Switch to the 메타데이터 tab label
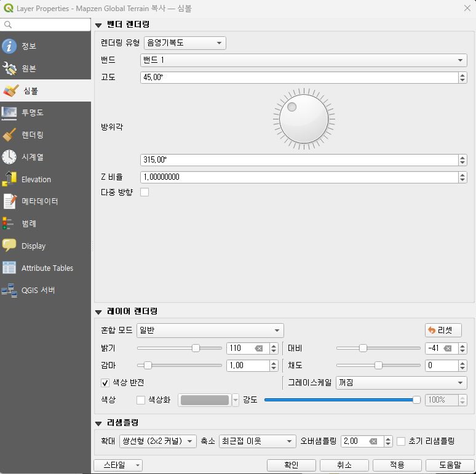Viewport: 476px width, 474px height. pyautogui.click(x=40, y=201)
